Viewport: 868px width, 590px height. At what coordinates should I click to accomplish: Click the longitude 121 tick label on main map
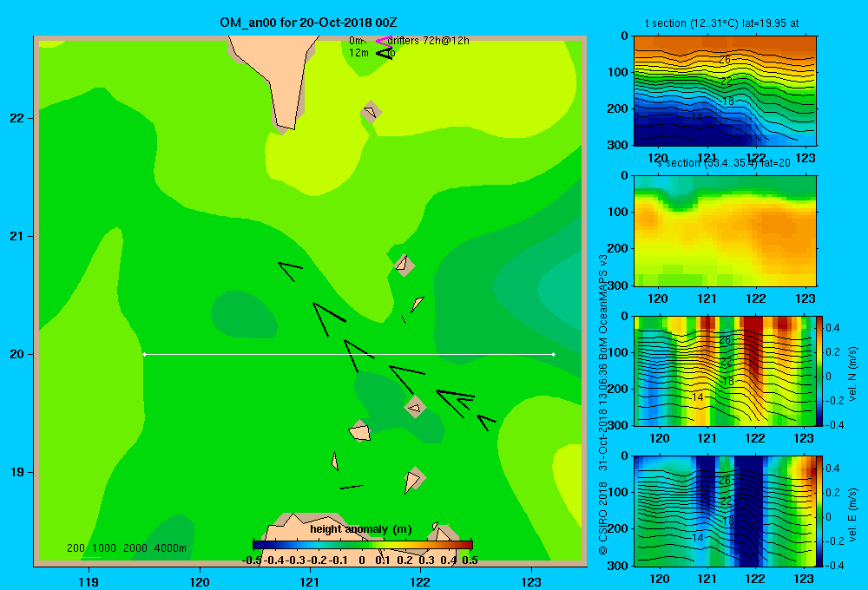tap(310, 581)
